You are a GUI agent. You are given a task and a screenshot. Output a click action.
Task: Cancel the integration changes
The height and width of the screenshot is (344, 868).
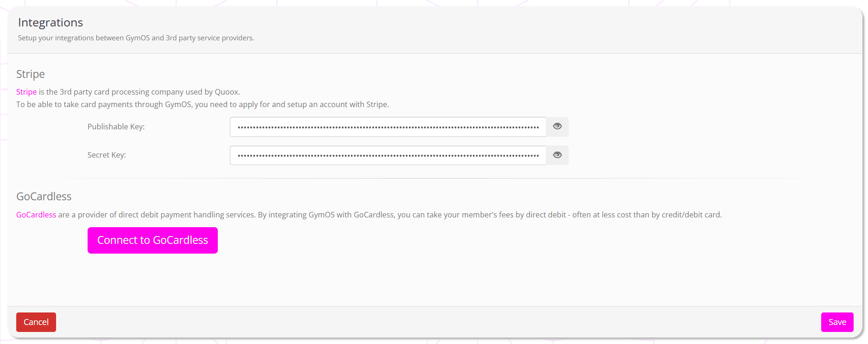coord(36,322)
